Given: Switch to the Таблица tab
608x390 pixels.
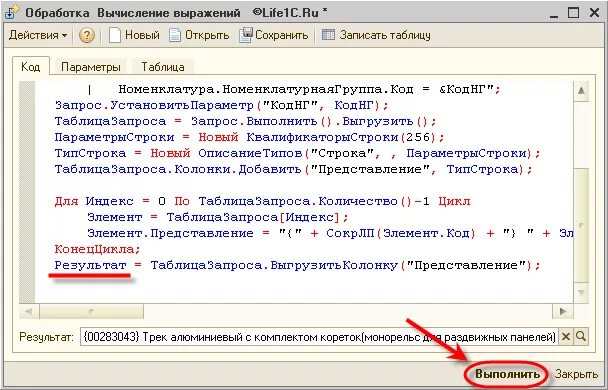Looking at the screenshot, I should 162,67.
